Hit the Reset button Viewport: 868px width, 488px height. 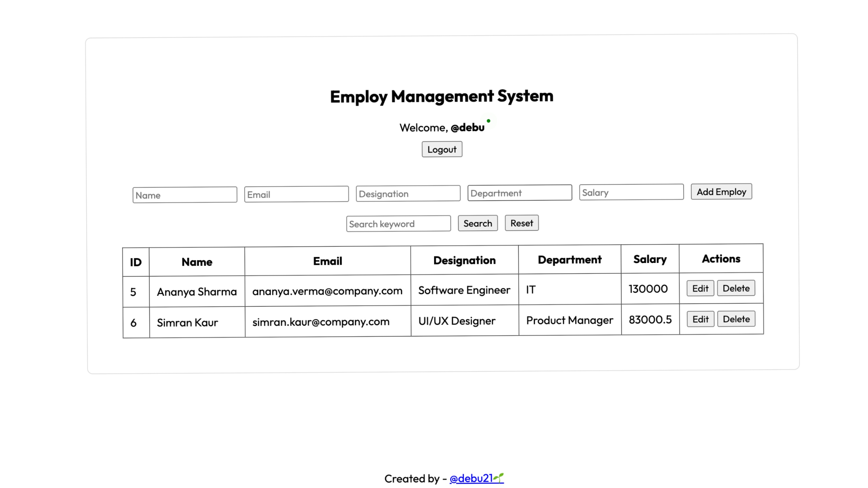pyautogui.click(x=521, y=223)
